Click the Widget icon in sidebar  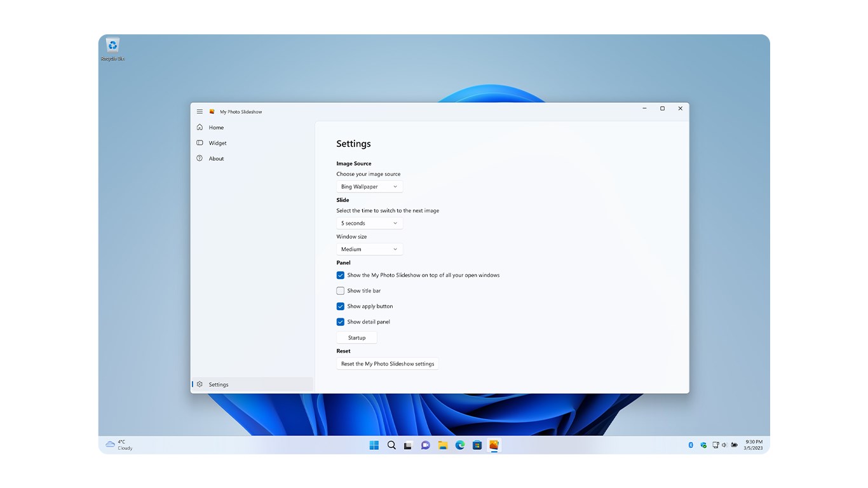pyautogui.click(x=200, y=143)
